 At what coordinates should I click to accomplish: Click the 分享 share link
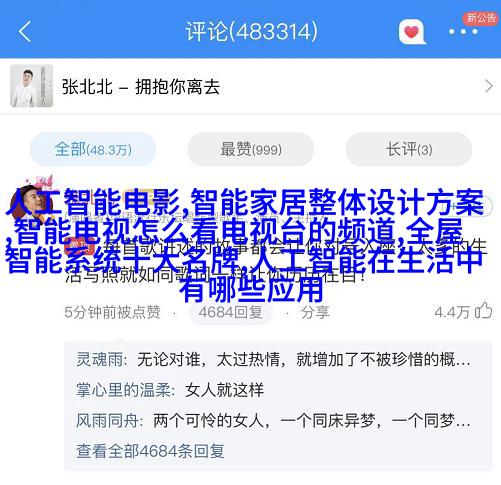point(315,312)
